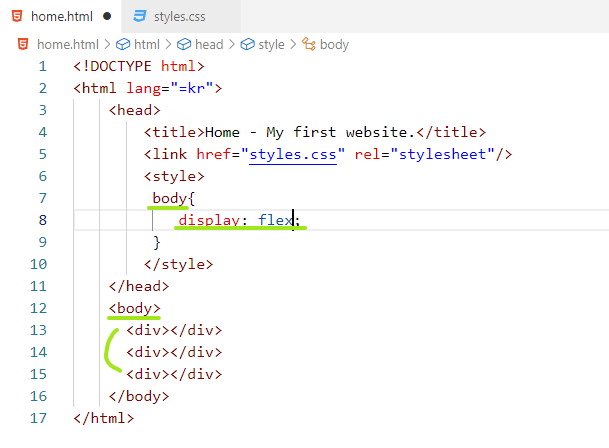Click the lang attribute on line 2
Screen dimensions: 609x448
[x=144, y=89]
